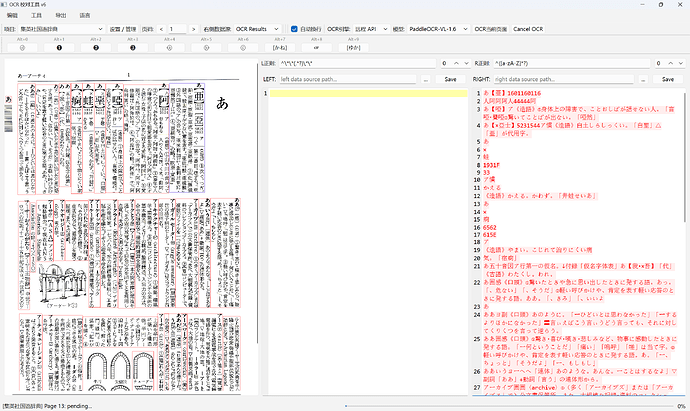
Task: Go to previous page with < button
Action: point(161,29)
